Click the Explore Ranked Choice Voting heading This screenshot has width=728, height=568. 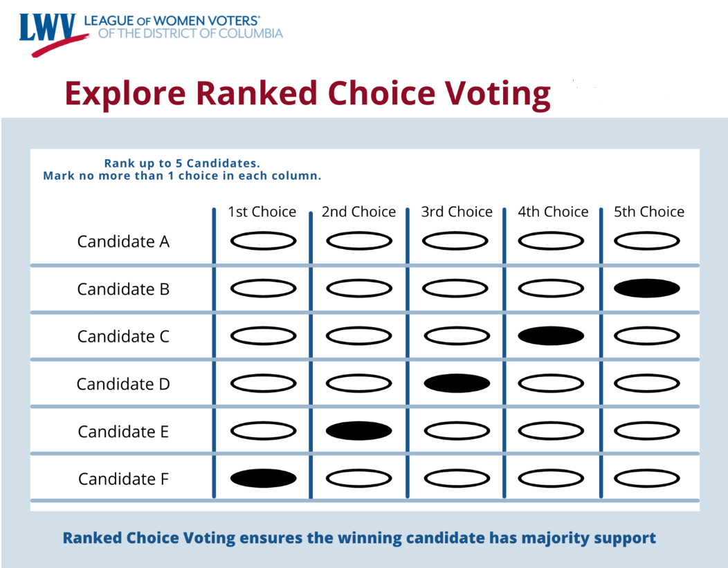pyautogui.click(x=307, y=94)
